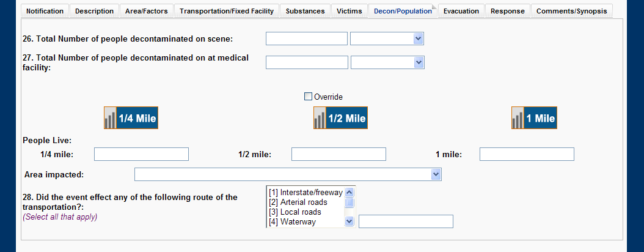Open the Comments/Synopsis tab
644x252 pixels.
[571, 11]
